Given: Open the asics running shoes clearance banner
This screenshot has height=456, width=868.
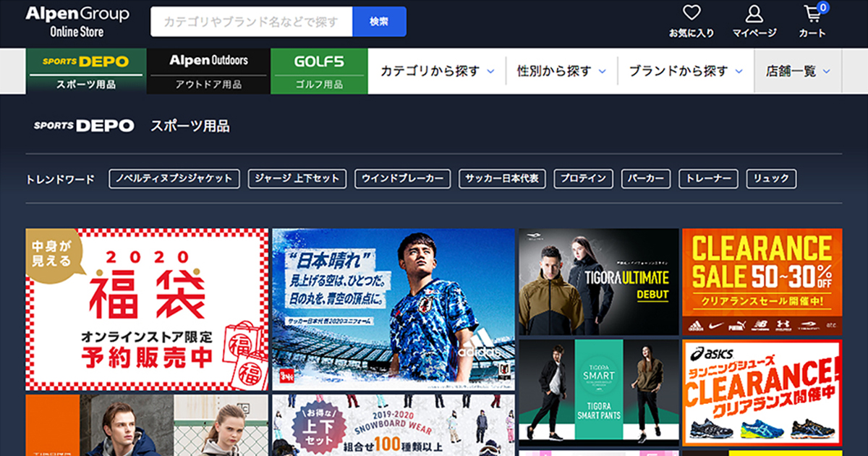Looking at the screenshot, I should tap(762, 393).
